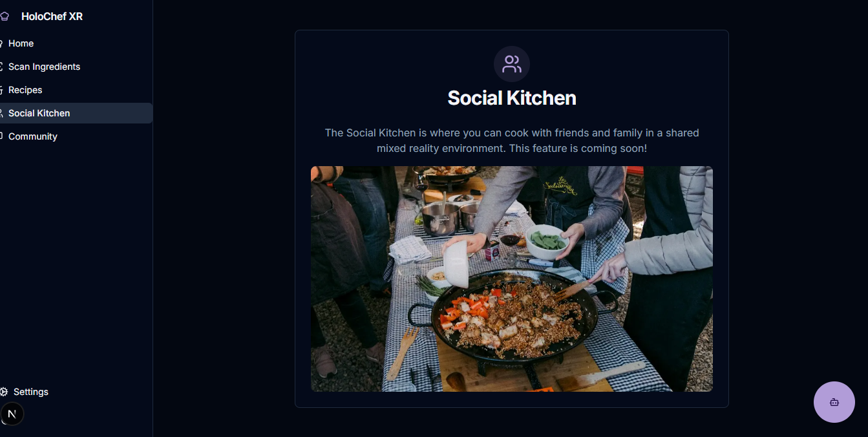Click the HoloChef XR title text

point(52,17)
